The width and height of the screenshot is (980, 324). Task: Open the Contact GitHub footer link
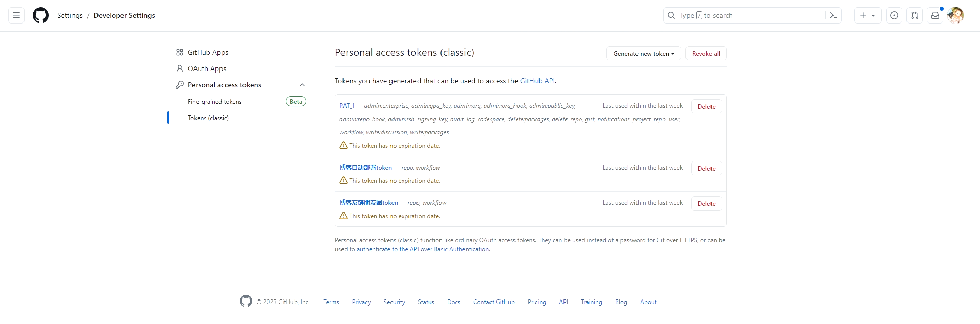(x=494, y=302)
